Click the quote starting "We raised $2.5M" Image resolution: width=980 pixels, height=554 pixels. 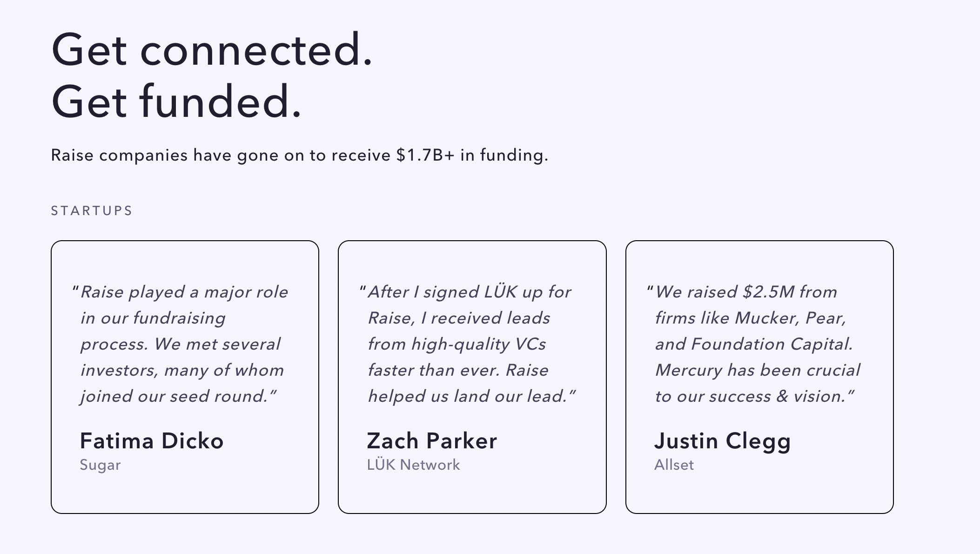[754, 344]
